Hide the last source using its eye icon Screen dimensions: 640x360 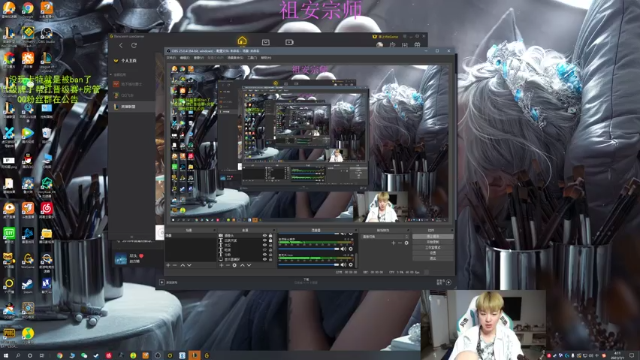[264, 260]
